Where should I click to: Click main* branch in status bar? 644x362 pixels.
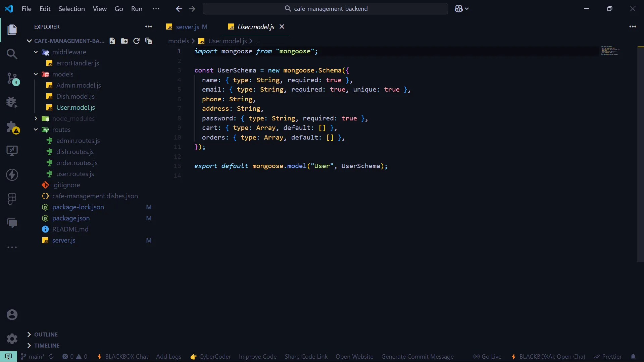[x=33, y=357]
